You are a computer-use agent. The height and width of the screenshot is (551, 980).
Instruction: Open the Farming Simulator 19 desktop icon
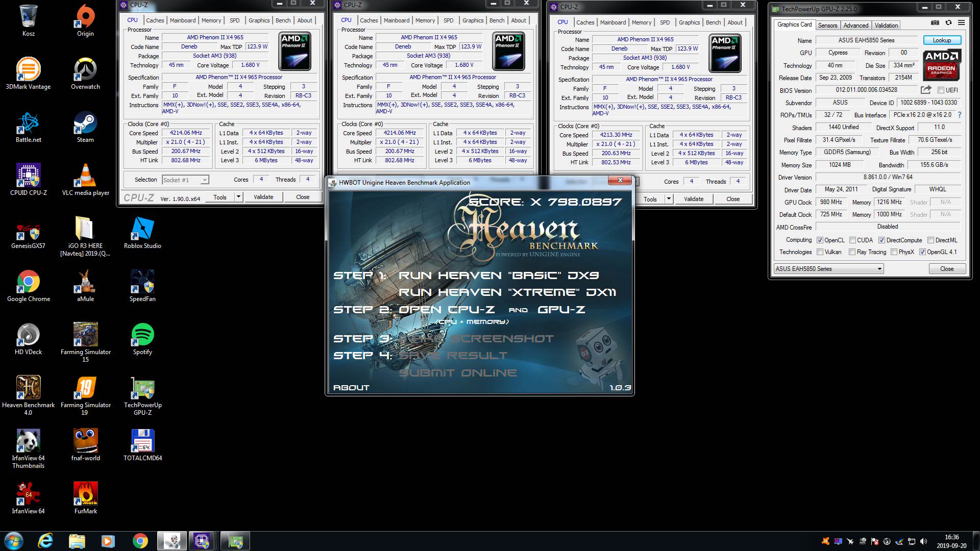click(x=85, y=395)
